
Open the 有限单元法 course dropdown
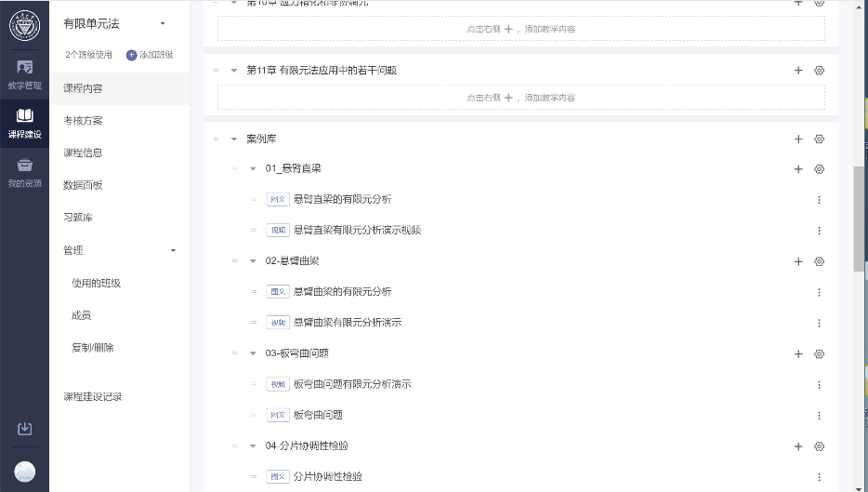pos(163,23)
